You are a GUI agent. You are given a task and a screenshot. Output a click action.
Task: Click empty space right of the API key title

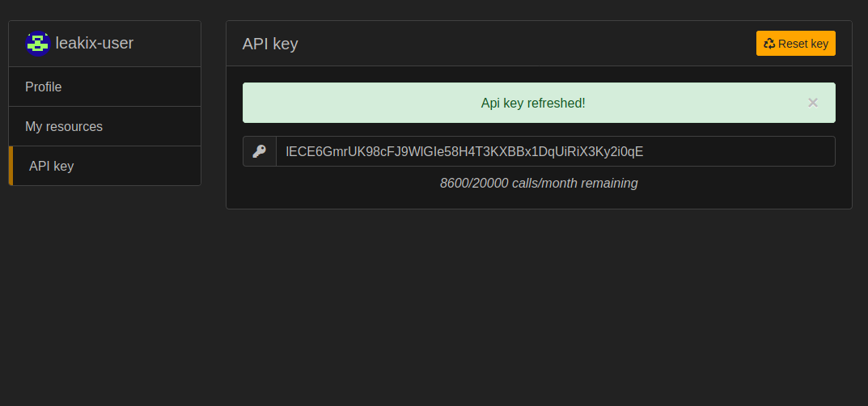[526, 44]
